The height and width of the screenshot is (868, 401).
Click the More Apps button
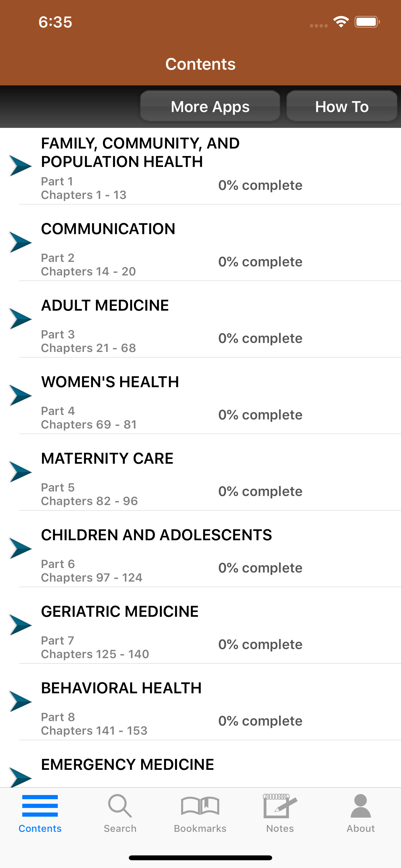(x=210, y=106)
